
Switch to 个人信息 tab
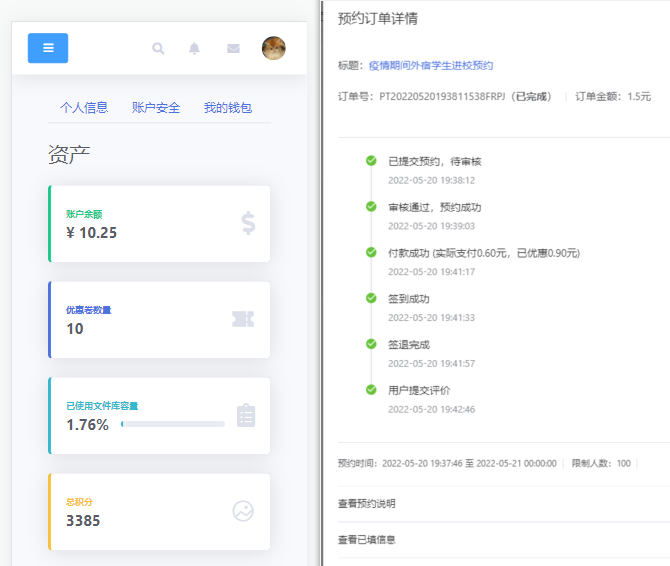[x=84, y=107]
